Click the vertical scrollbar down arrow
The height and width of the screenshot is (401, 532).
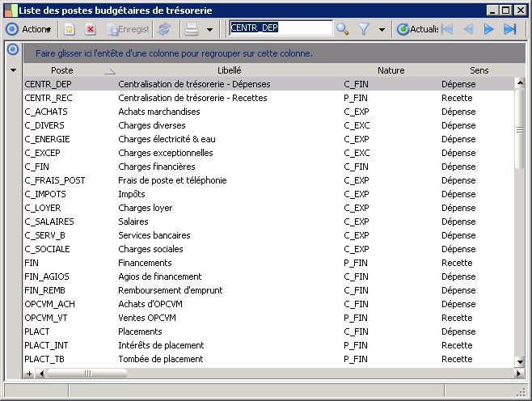pyautogui.click(x=520, y=361)
